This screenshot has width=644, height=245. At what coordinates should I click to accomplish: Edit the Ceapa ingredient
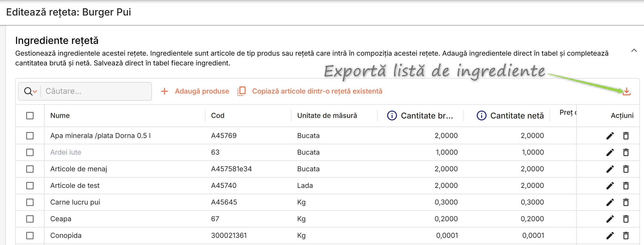tap(610, 219)
